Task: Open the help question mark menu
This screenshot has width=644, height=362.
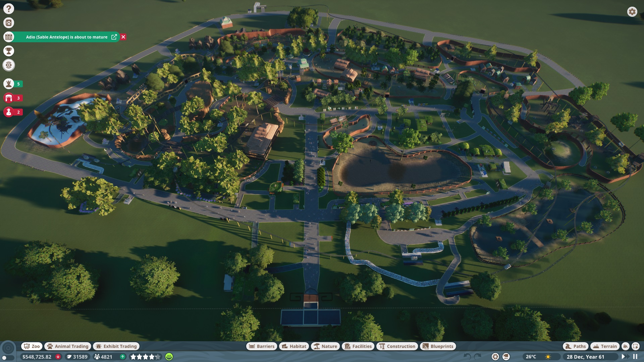Action: pos(9,9)
